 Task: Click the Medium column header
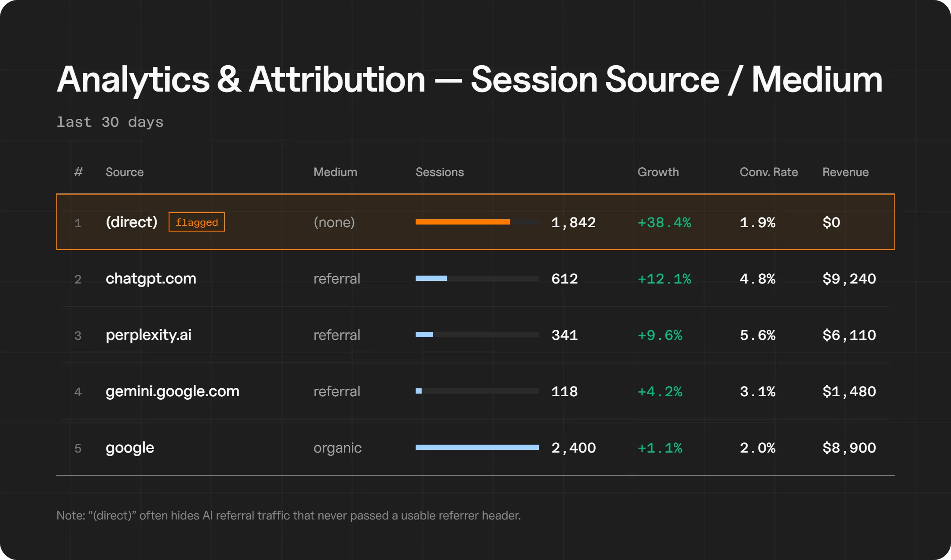click(x=335, y=172)
